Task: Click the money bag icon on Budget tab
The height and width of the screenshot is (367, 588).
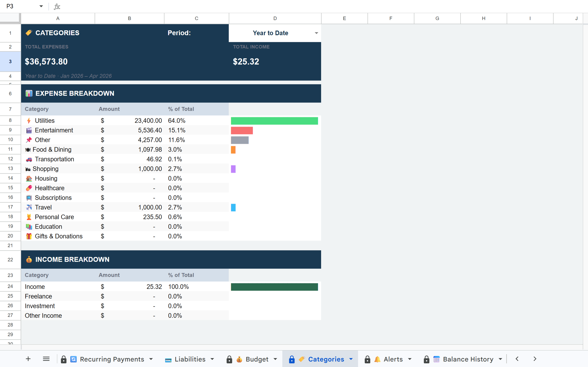Action: [x=239, y=359]
